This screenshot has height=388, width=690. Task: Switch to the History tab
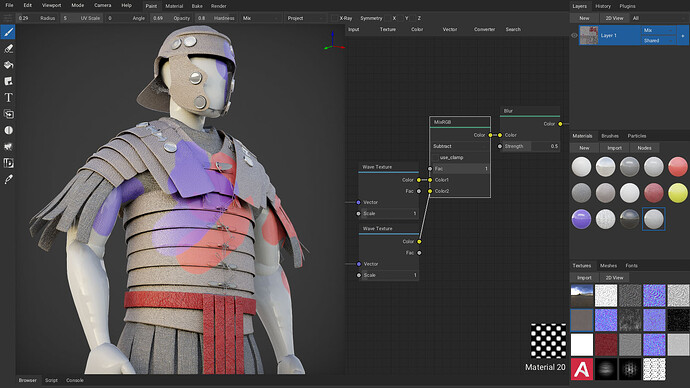[603, 6]
